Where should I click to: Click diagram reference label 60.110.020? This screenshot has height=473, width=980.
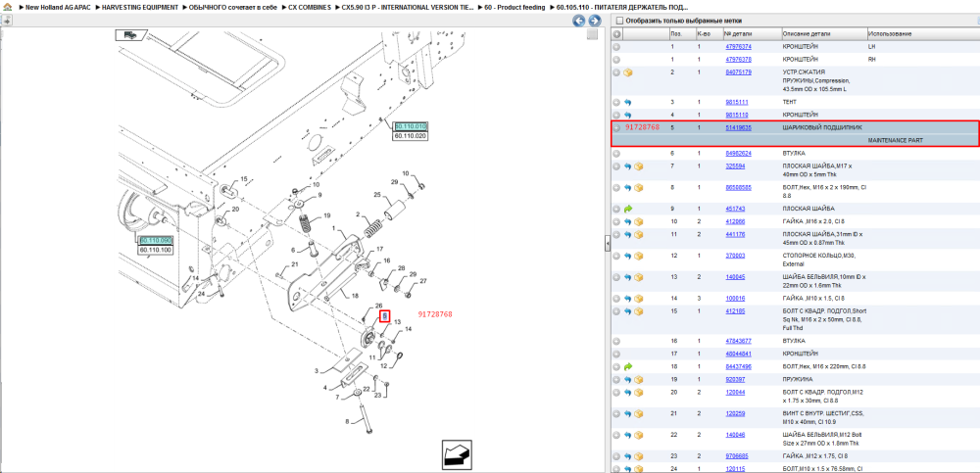point(410,135)
